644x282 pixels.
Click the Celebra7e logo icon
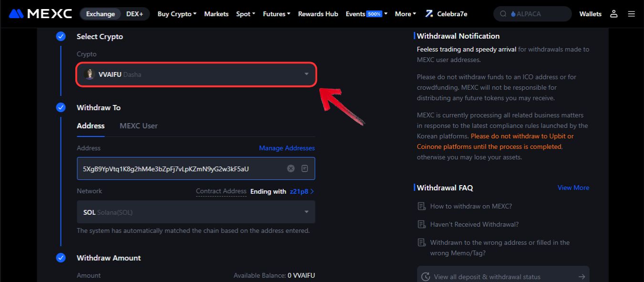(429, 14)
